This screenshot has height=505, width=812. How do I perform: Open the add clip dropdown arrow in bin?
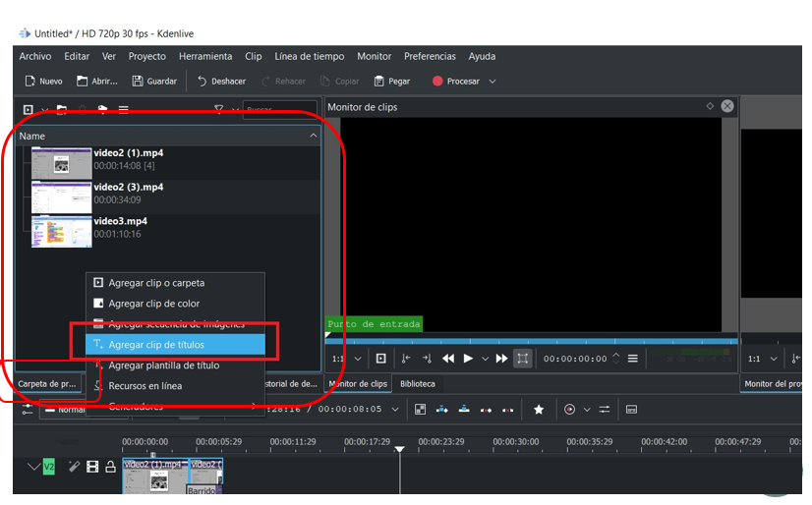point(44,110)
